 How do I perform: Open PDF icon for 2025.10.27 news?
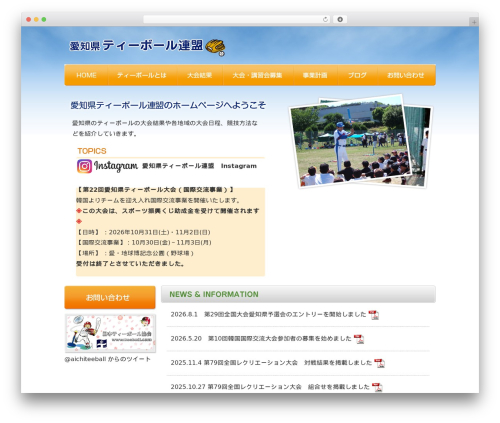(377, 387)
